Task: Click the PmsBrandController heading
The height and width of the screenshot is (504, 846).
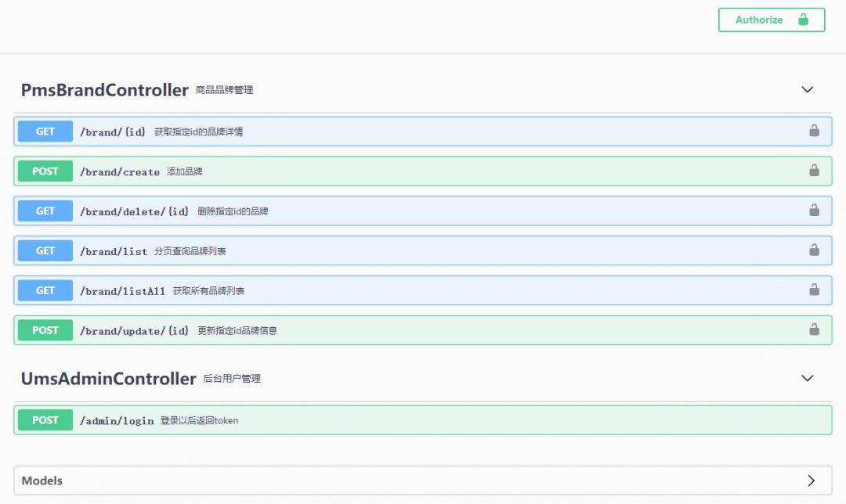Action: tap(105, 90)
